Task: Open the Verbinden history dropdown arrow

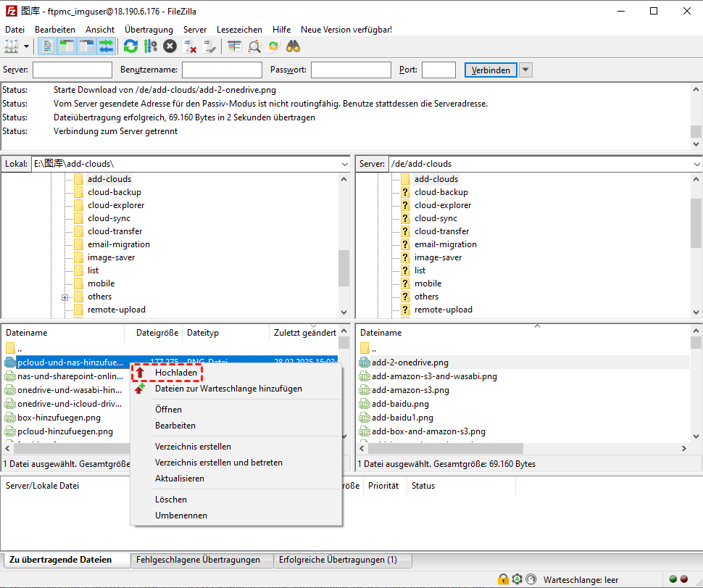Action: coord(526,70)
